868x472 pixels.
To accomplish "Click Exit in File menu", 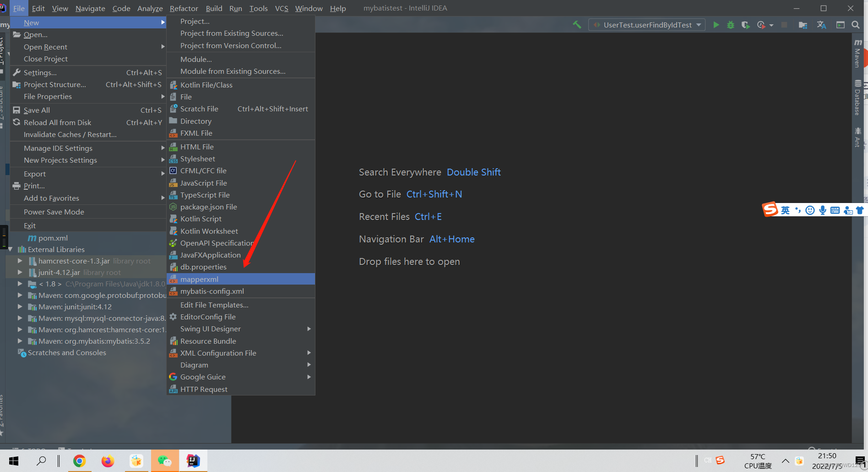I will tap(88, 225).
